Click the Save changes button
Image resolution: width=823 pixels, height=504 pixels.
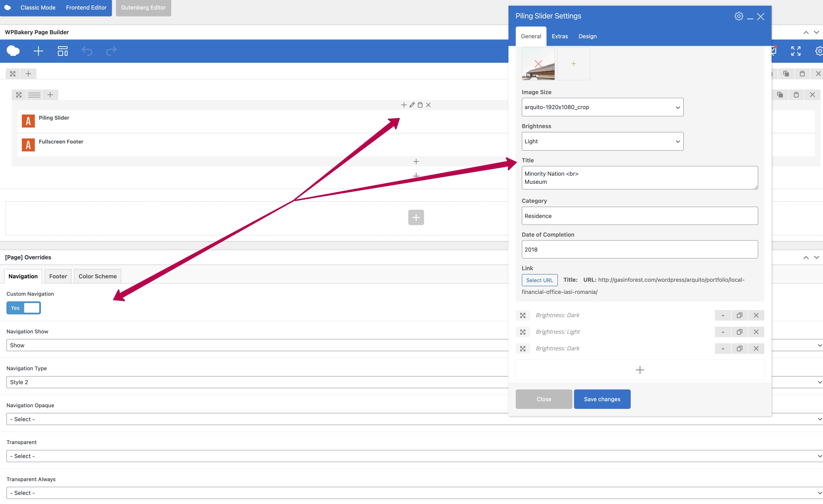click(x=602, y=399)
